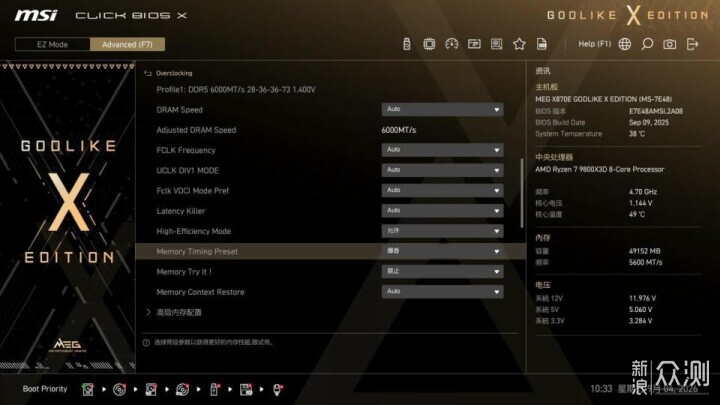Image resolution: width=720 pixels, height=405 pixels.
Task: Click the exit door icon
Action: (692, 44)
